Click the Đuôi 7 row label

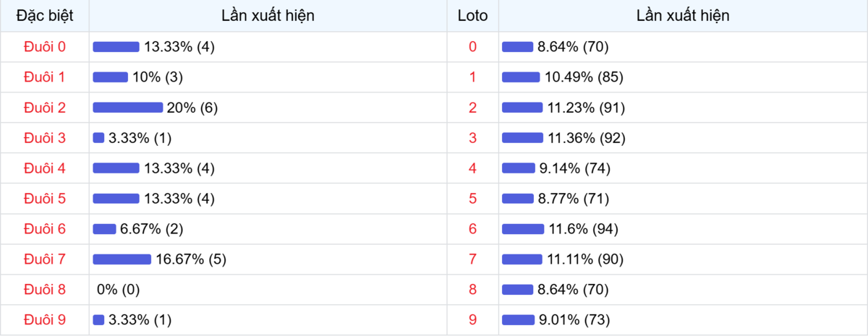[x=45, y=259]
